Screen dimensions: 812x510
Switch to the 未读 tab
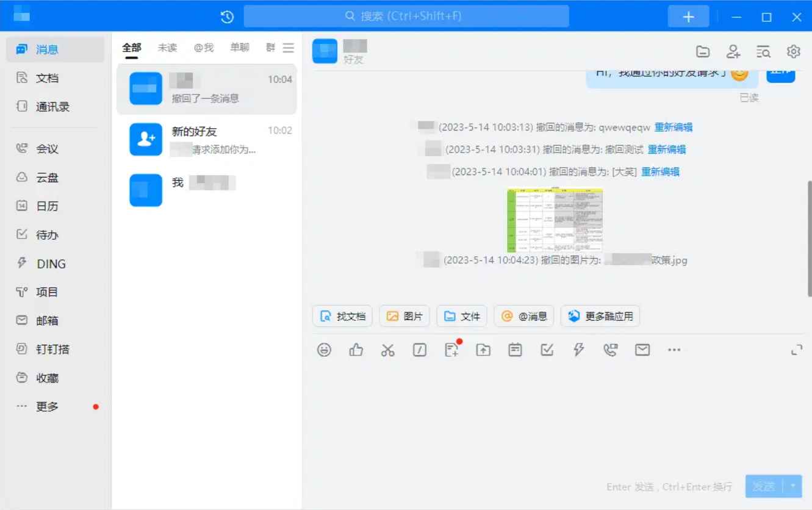pyautogui.click(x=167, y=47)
